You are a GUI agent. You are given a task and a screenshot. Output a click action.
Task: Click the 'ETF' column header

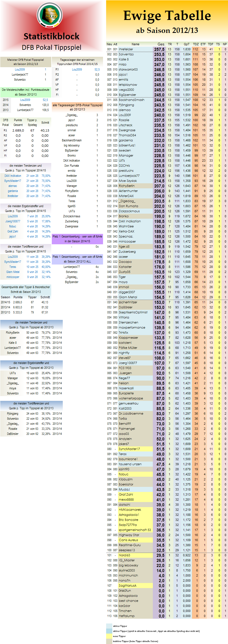pos(203,44)
